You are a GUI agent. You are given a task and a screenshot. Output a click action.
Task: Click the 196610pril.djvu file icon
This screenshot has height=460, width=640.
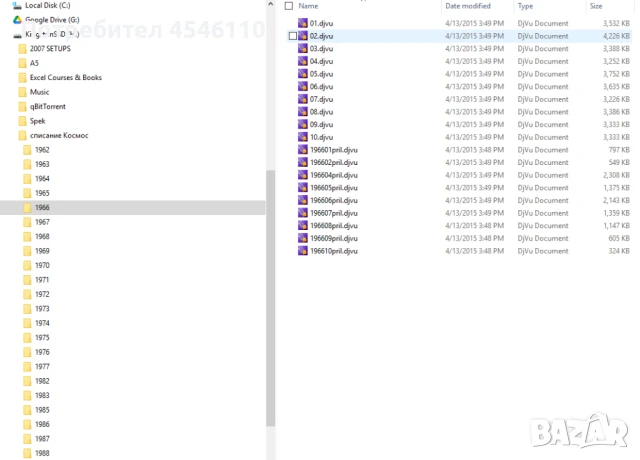tap(302, 251)
